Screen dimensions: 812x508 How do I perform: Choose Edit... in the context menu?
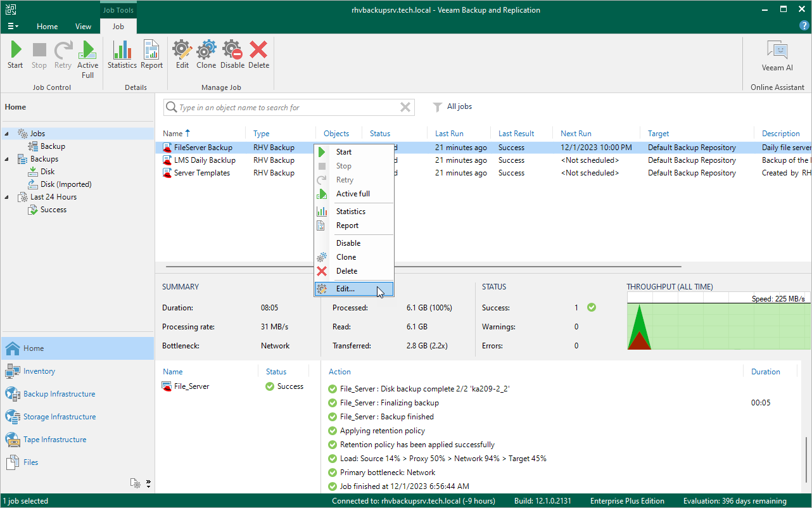click(355, 288)
